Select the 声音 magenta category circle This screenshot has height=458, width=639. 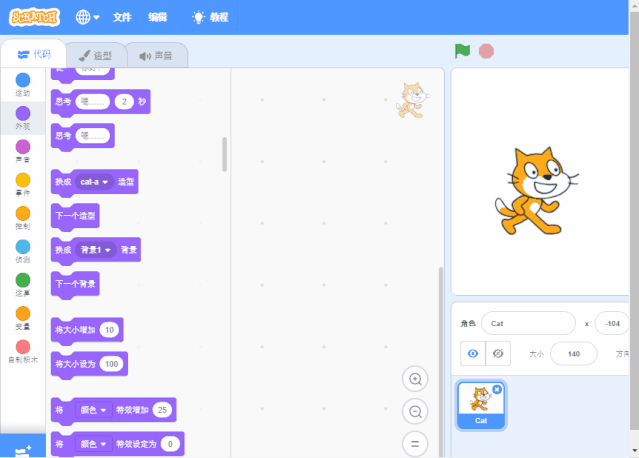(x=23, y=147)
